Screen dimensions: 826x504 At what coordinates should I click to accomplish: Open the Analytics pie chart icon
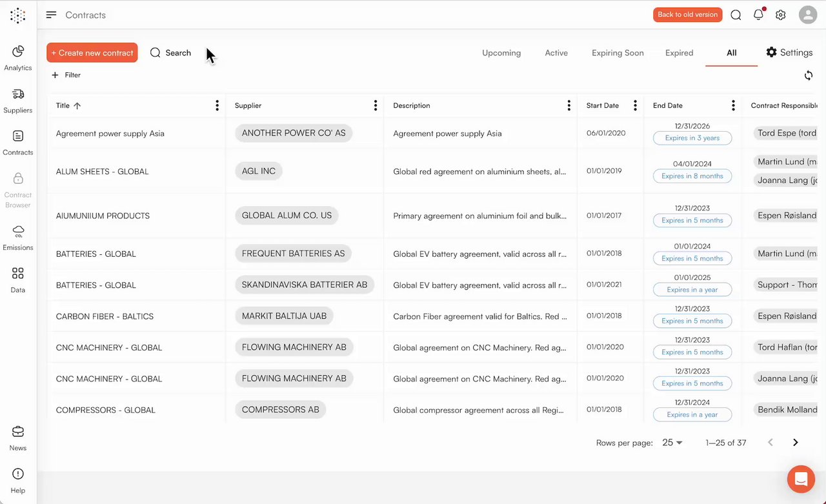[18, 52]
